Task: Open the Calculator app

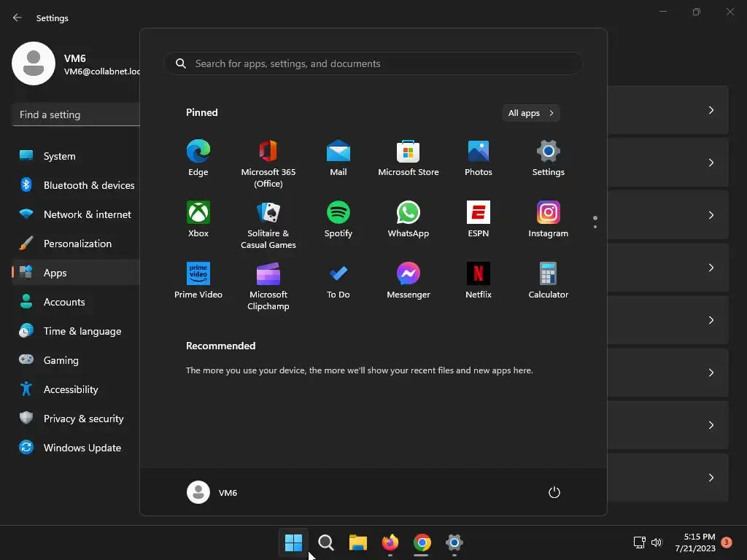Action: [x=549, y=280]
